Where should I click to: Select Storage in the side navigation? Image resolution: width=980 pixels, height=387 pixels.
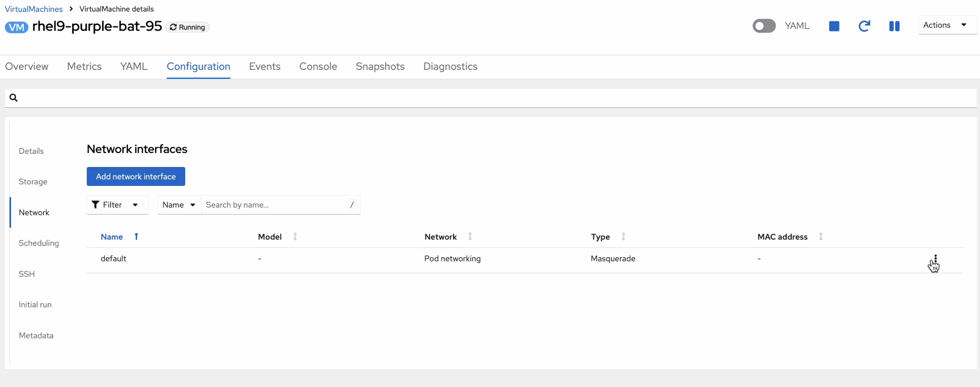point(33,182)
